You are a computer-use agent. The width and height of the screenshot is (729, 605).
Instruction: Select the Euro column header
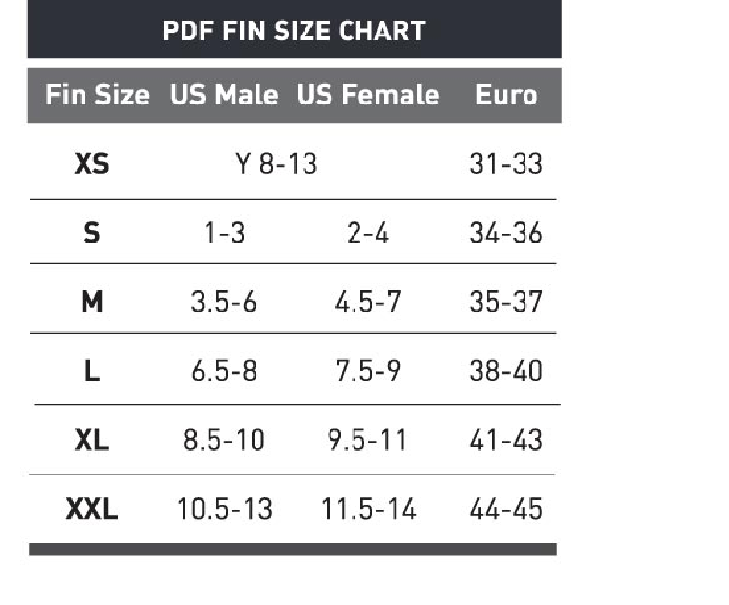(x=506, y=95)
